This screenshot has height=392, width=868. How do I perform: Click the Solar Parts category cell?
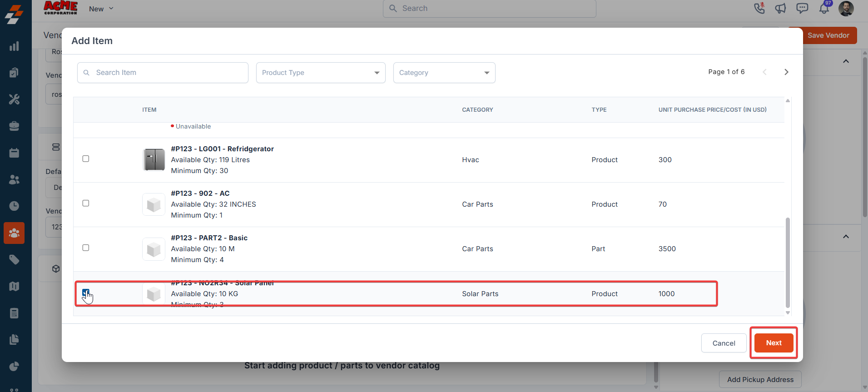click(480, 294)
